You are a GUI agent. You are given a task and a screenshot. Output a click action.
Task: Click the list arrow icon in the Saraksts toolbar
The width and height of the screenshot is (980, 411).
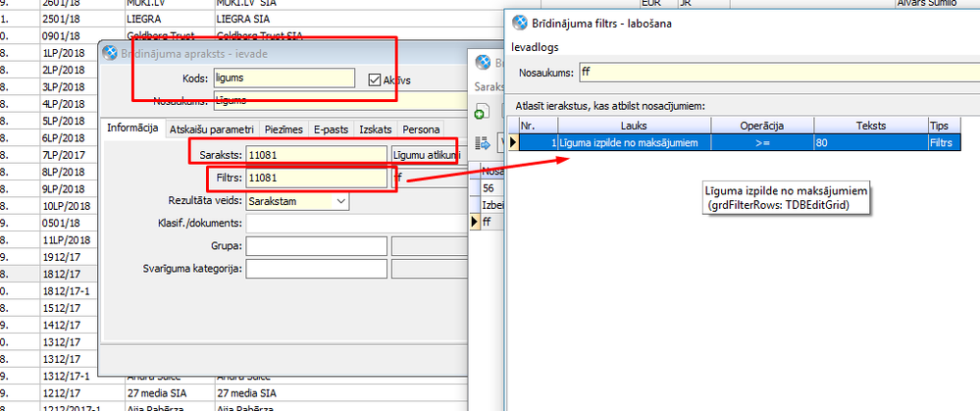[x=483, y=143]
